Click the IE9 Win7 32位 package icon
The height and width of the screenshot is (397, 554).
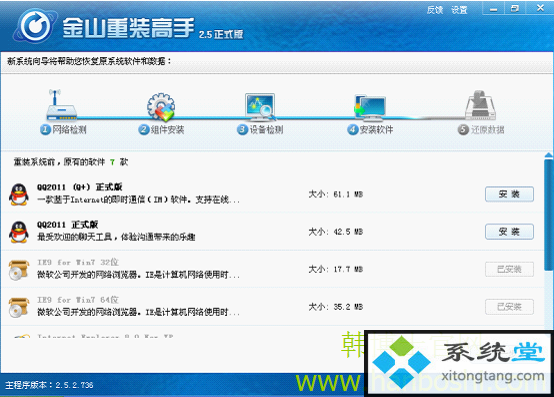pos(19,269)
